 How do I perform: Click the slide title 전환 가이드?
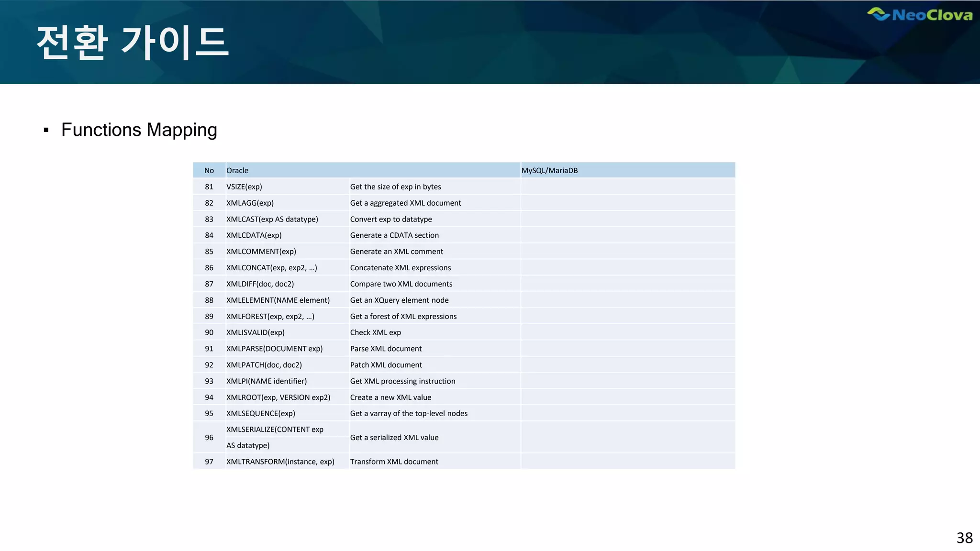(133, 43)
